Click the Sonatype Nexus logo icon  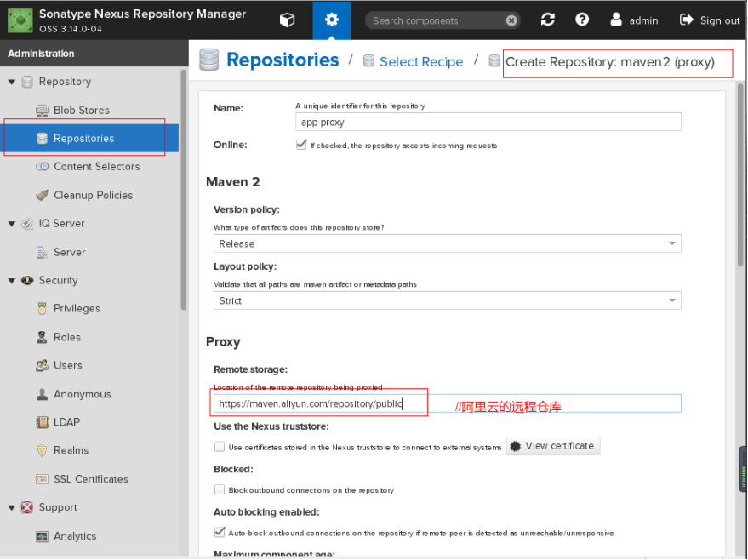(19, 20)
